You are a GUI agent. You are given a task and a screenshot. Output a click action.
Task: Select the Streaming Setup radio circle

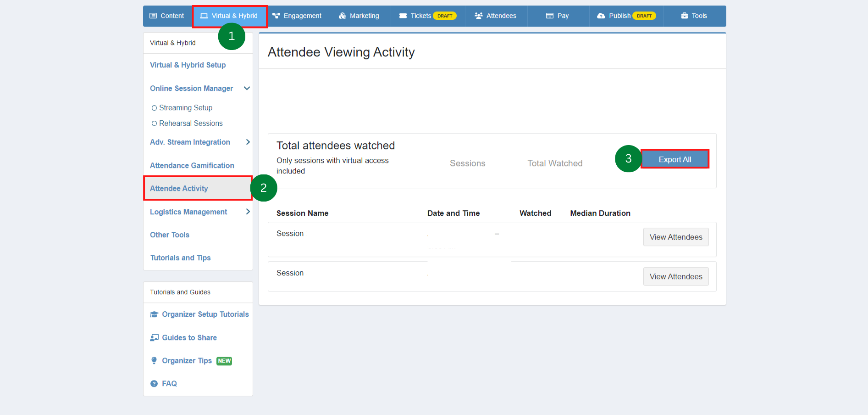(154, 108)
